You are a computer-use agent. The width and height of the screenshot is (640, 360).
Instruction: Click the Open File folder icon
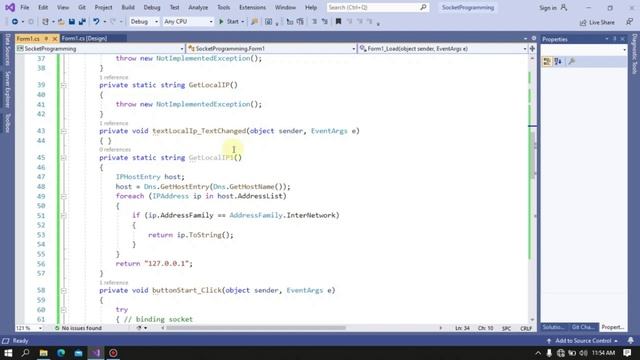(x=61, y=22)
